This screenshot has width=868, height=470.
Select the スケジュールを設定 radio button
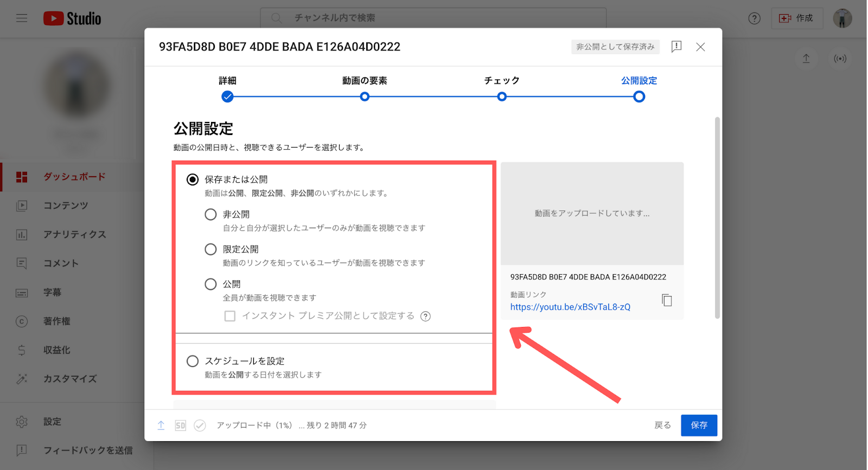(193, 361)
